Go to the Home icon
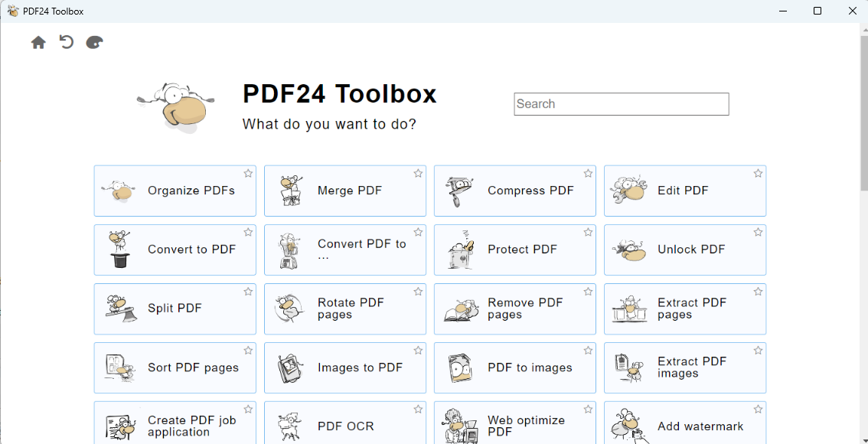 [38, 43]
